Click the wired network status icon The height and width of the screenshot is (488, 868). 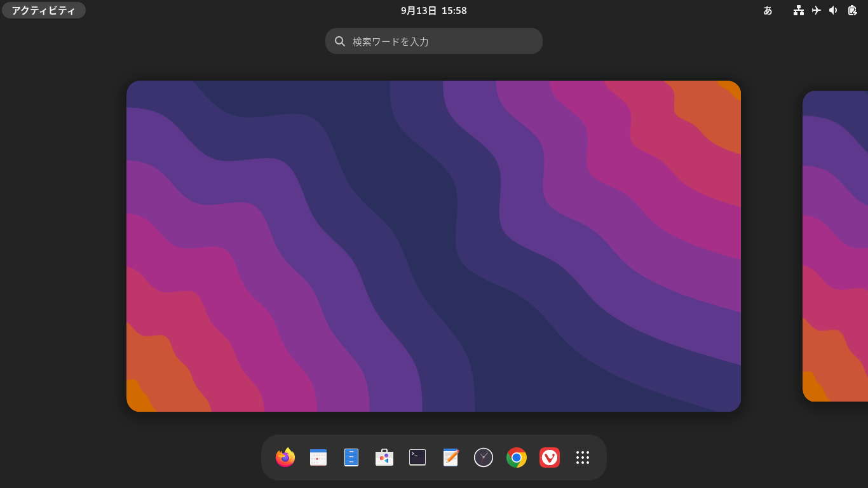(x=799, y=10)
